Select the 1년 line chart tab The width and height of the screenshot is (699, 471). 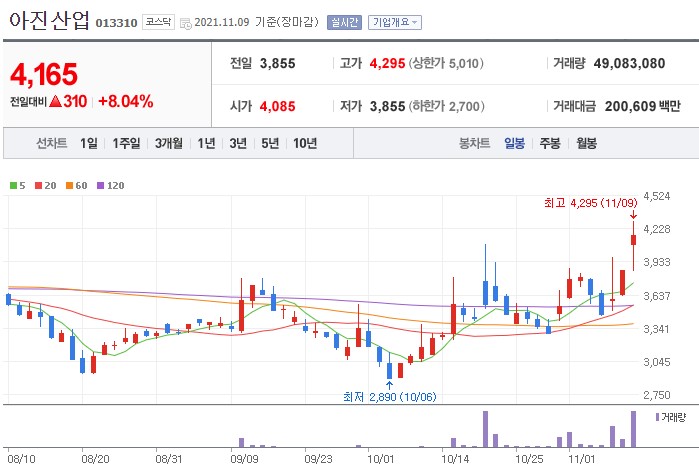pos(206,143)
